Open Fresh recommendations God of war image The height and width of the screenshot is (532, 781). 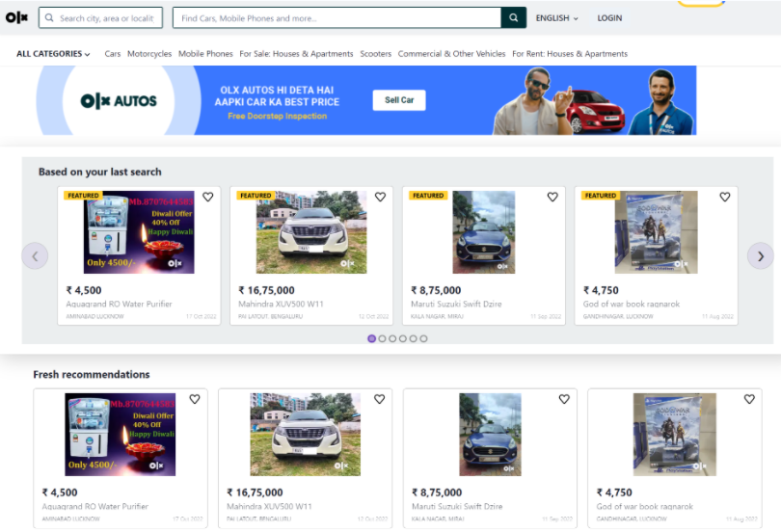point(674,435)
